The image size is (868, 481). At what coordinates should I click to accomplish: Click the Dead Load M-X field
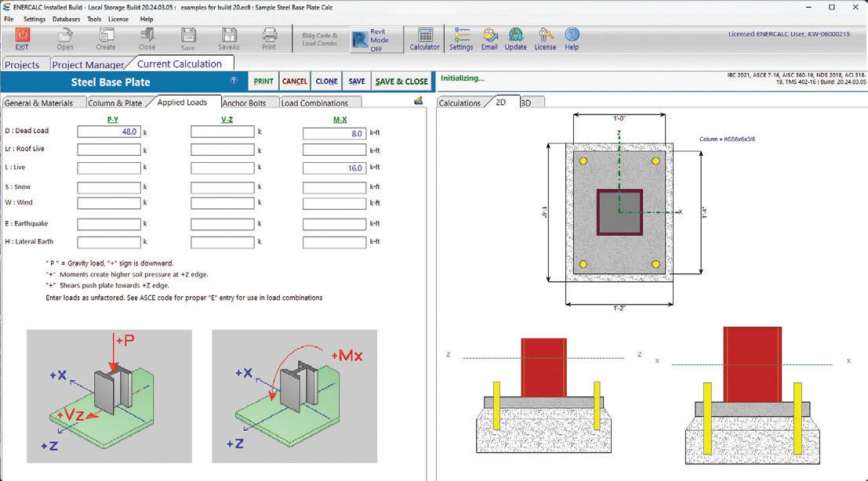click(334, 133)
